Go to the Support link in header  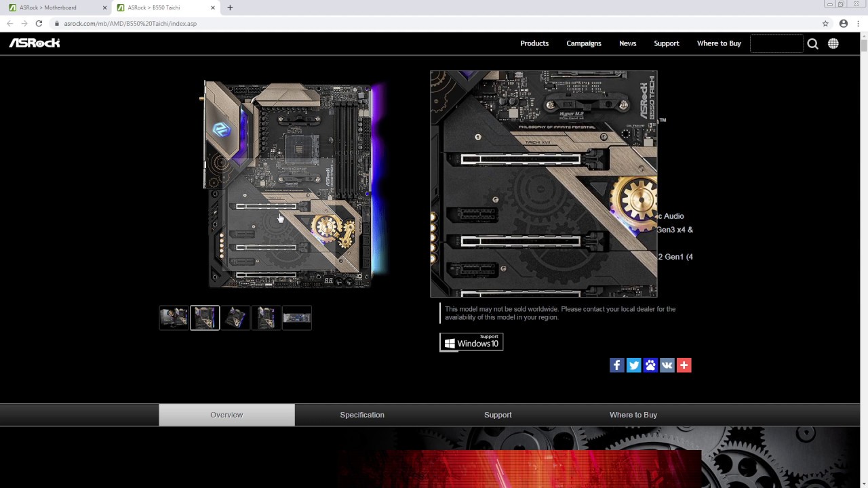click(x=666, y=43)
